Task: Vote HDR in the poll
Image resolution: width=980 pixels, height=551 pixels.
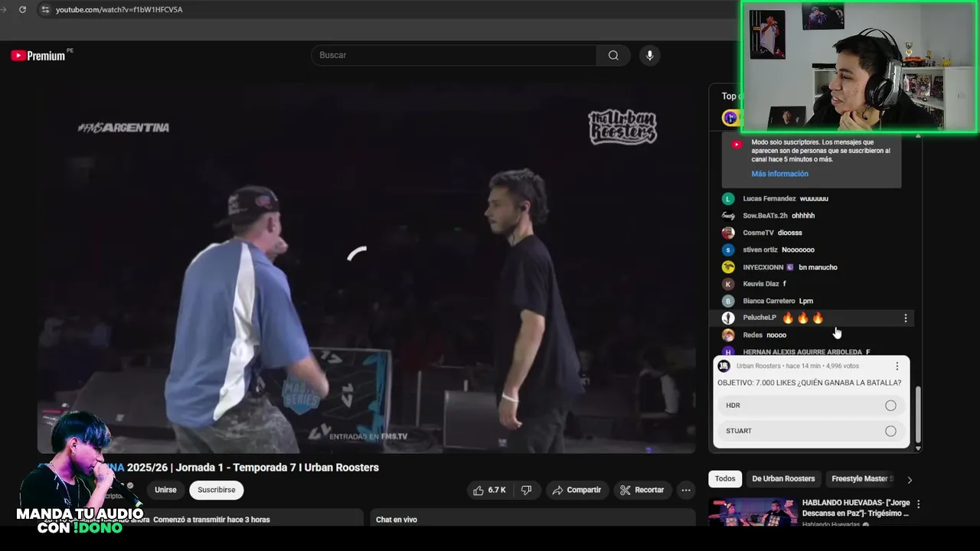Action: pyautogui.click(x=811, y=406)
